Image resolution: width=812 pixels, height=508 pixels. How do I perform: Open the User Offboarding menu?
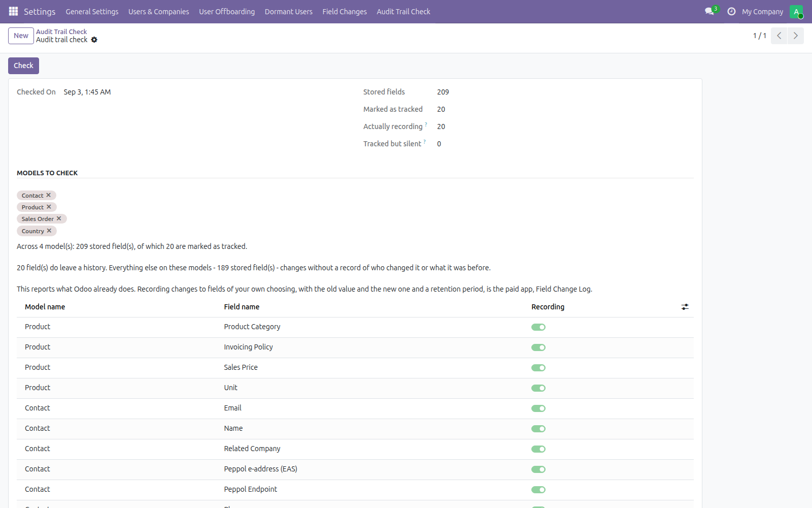click(227, 12)
